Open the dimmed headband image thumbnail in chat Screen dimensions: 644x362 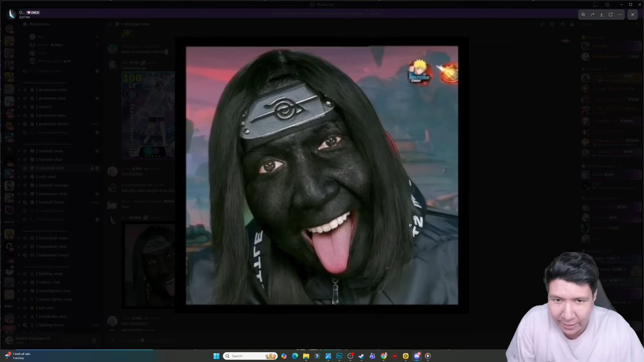pos(150,265)
